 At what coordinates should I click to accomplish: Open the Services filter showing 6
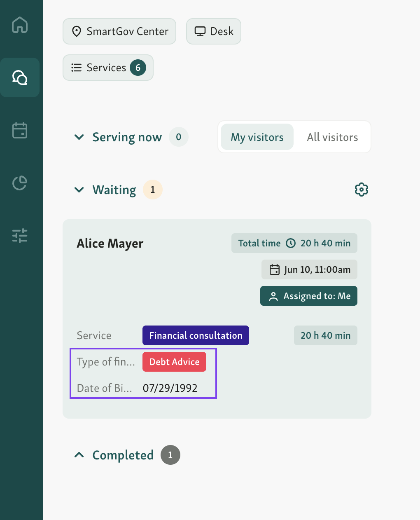point(108,68)
